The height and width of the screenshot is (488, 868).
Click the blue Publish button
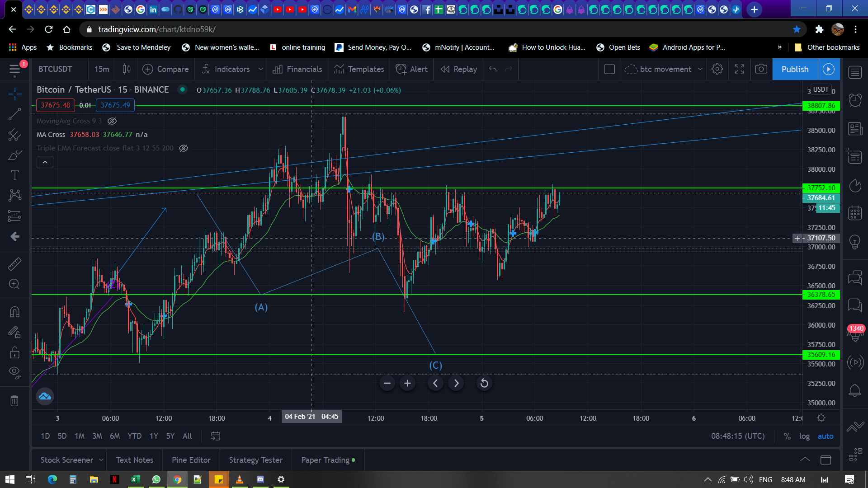(795, 69)
